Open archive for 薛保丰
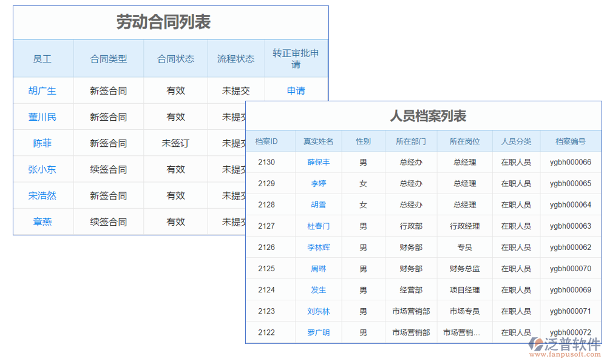Image resolution: width=607 pixels, height=364 pixels. pos(318,162)
